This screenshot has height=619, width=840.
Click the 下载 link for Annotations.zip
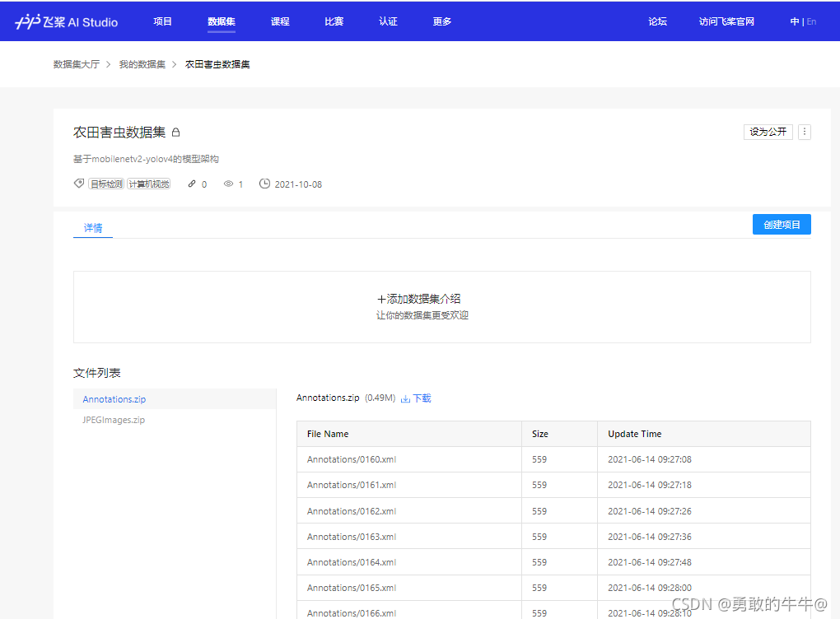(422, 398)
